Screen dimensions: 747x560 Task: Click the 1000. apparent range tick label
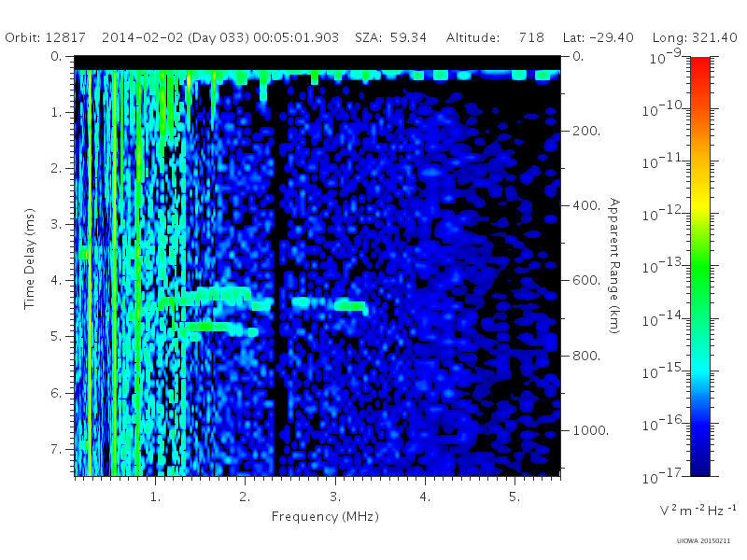point(591,430)
